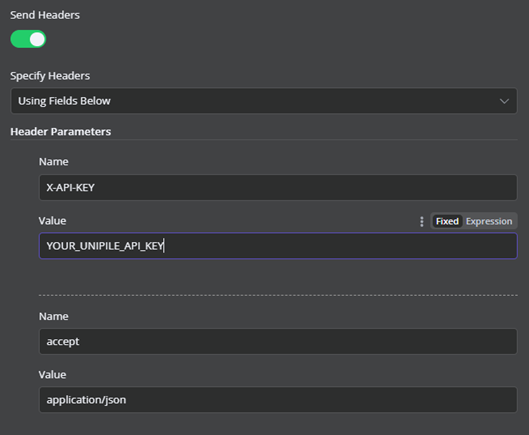
Task: Select Fixed value mode
Action: pos(447,221)
